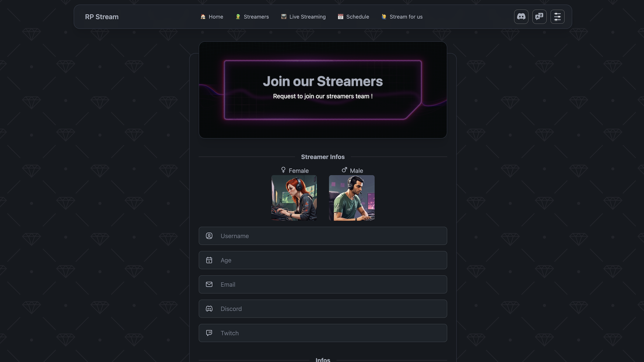Open the settings sliders icon button
644x362 pixels.
(x=557, y=17)
